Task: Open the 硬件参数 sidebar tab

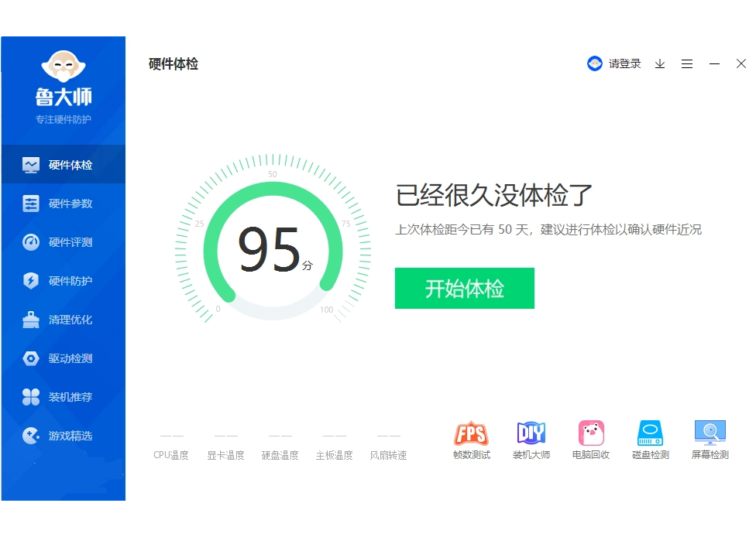Action: (x=64, y=204)
